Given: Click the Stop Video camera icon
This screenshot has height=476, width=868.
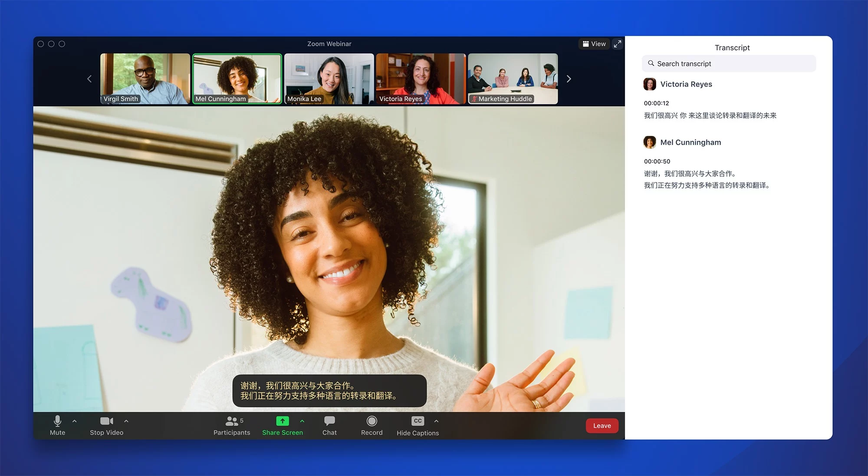Looking at the screenshot, I should pos(105,420).
